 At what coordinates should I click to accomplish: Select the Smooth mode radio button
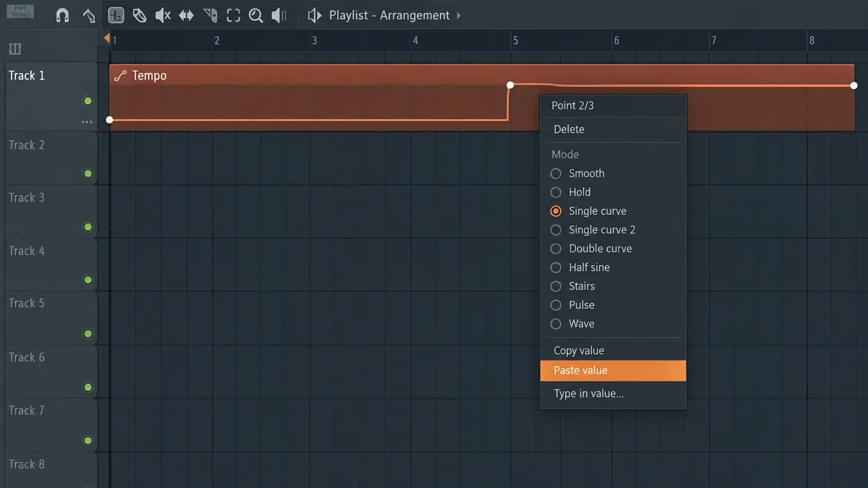556,173
